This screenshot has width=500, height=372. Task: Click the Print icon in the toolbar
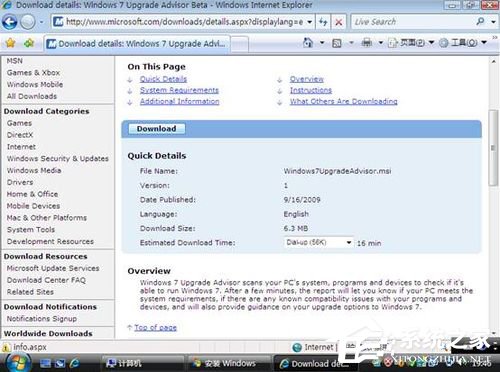pyautogui.click(x=366, y=43)
